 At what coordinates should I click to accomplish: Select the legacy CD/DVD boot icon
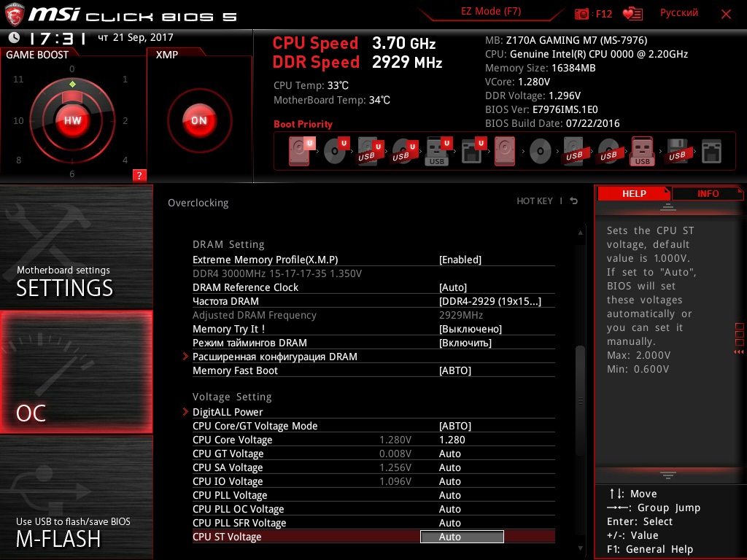tap(540, 152)
